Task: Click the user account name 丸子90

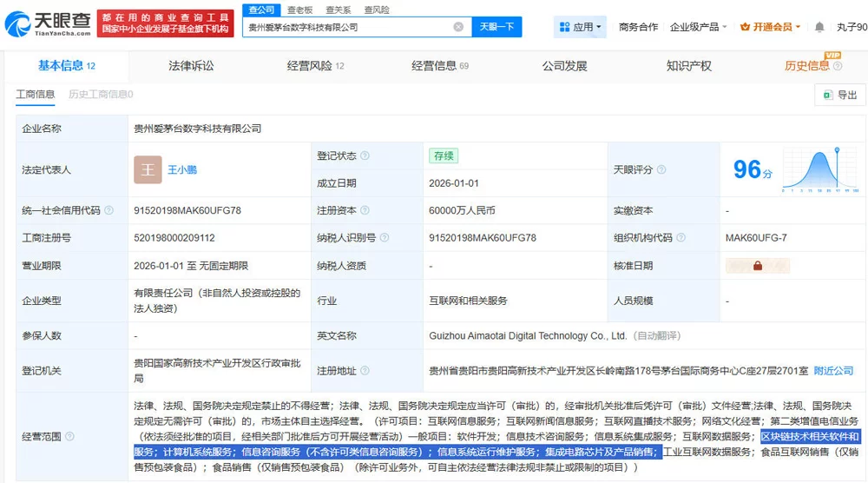Action: 852,27
